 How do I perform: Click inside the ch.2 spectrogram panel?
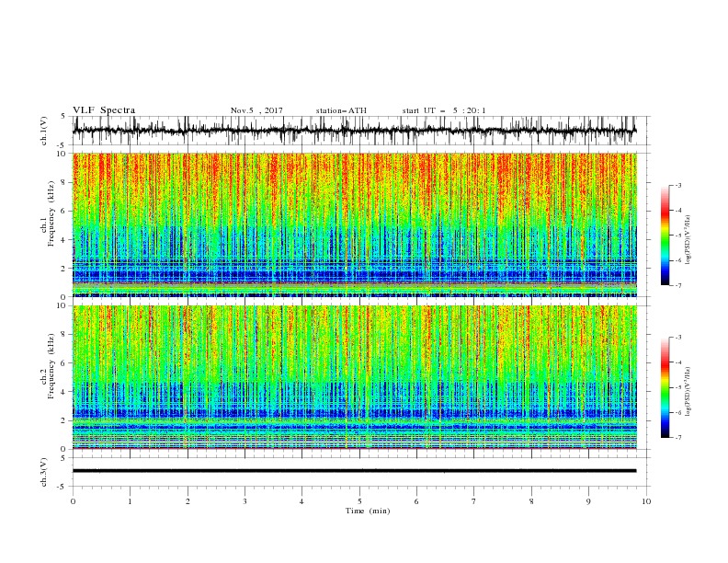pyautogui.click(x=355, y=377)
